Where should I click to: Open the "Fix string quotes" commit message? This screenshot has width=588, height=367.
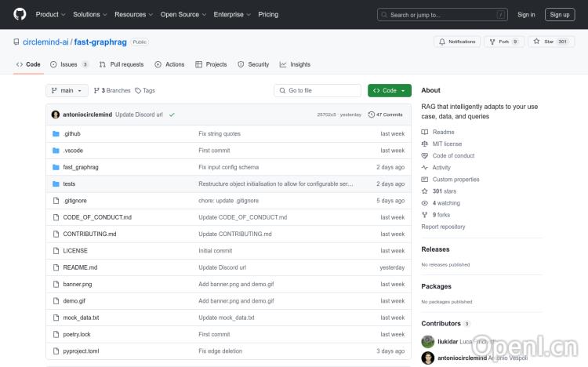pos(220,133)
